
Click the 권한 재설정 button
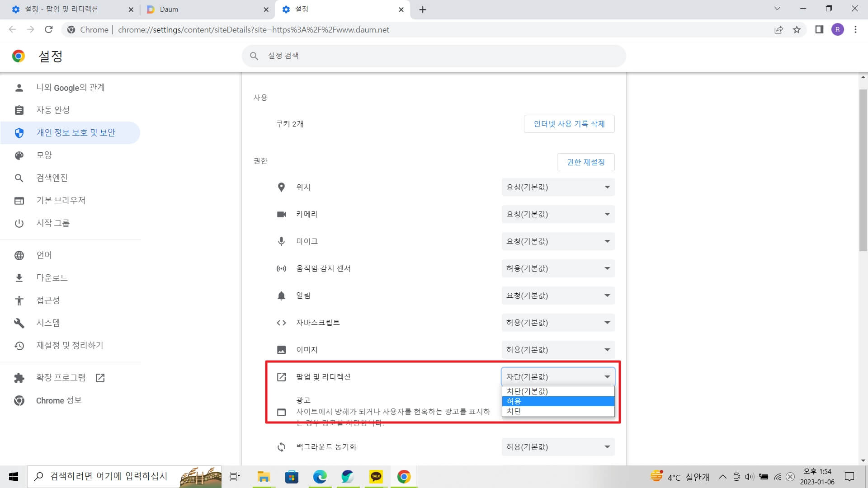(586, 162)
